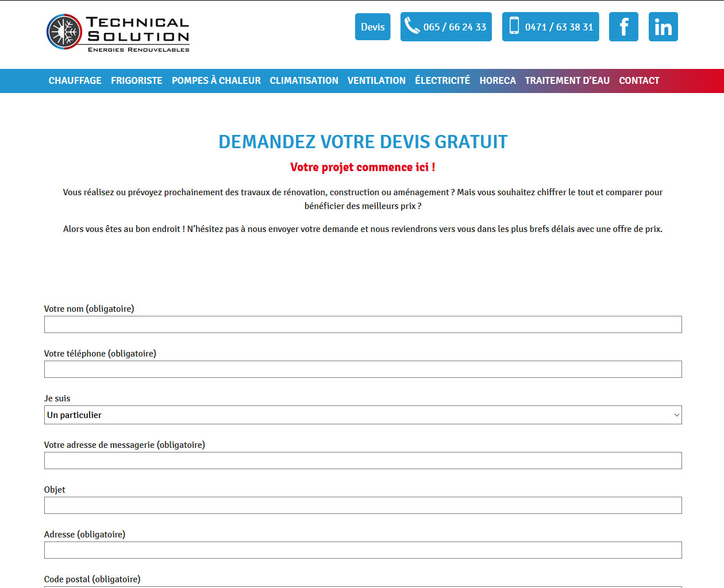724x588 pixels.
Task: Navigate to Ventilation page
Action: 376,81
